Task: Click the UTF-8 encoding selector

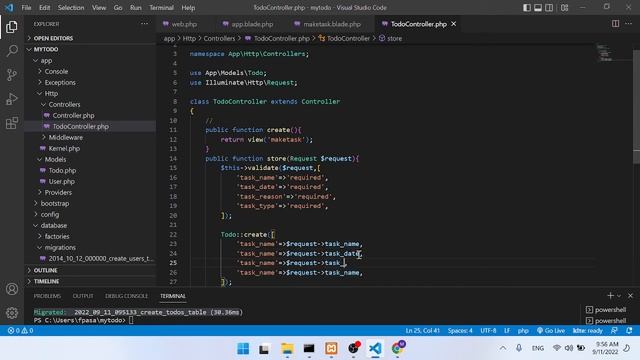Action: pyautogui.click(x=488, y=331)
